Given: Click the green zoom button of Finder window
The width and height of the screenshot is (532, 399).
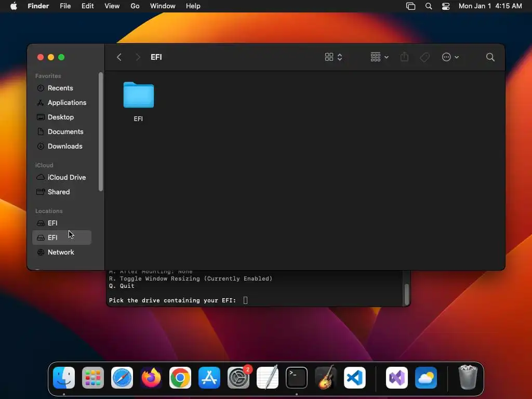Looking at the screenshot, I should [x=61, y=57].
